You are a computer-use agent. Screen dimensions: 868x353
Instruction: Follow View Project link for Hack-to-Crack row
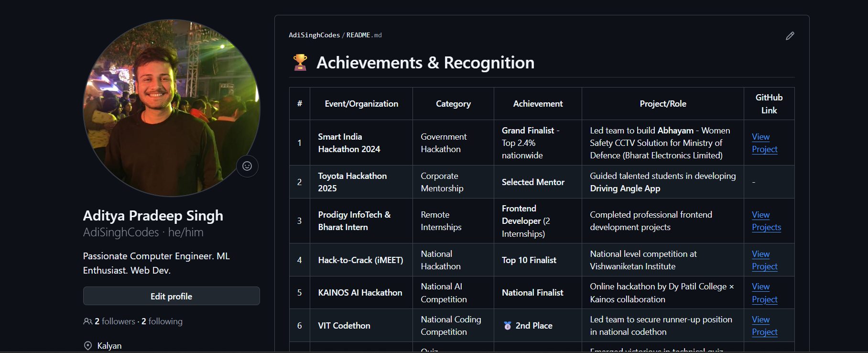pyautogui.click(x=764, y=260)
